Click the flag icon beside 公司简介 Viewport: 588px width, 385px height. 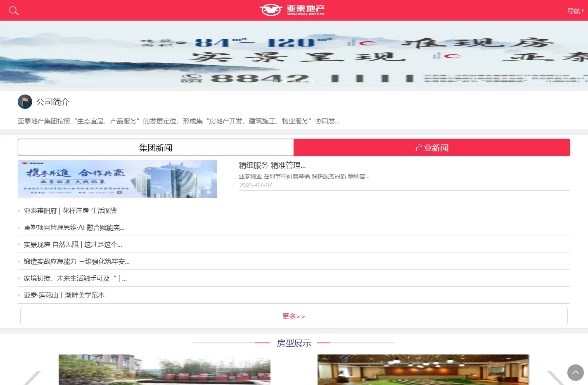click(25, 102)
